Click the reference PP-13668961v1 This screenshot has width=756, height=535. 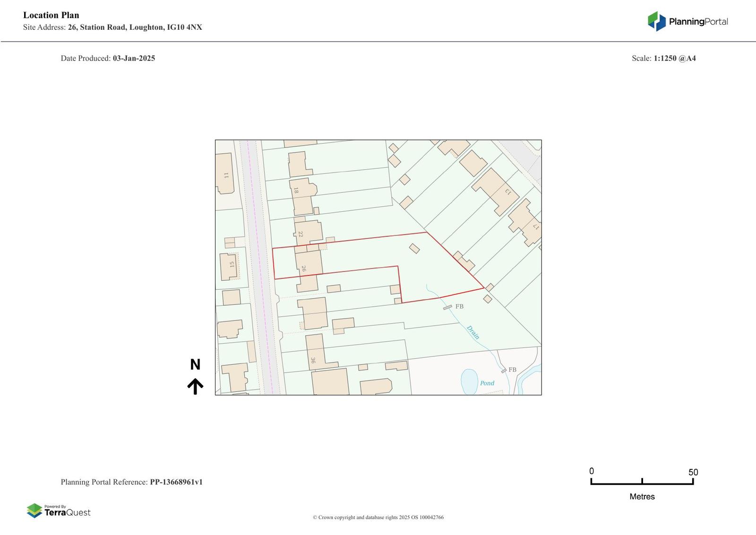[x=176, y=482]
